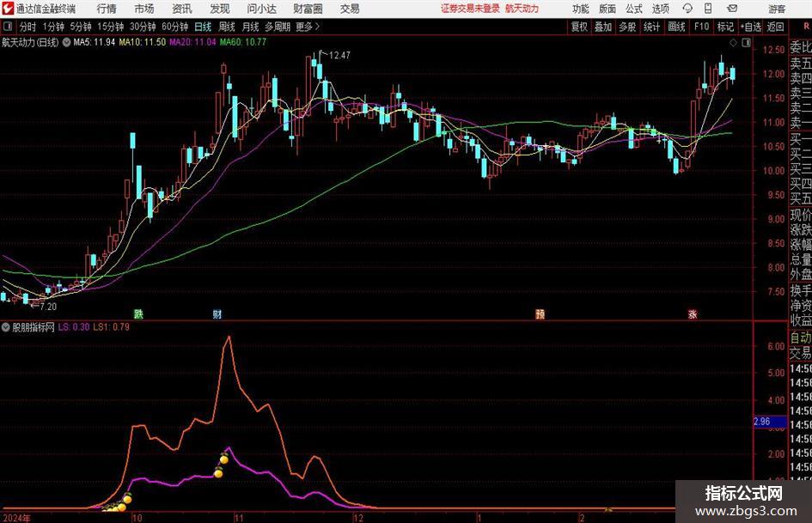Toggle the left sidebar panel icon
The width and height of the screenshot is (812, 523).
(8, 27)
